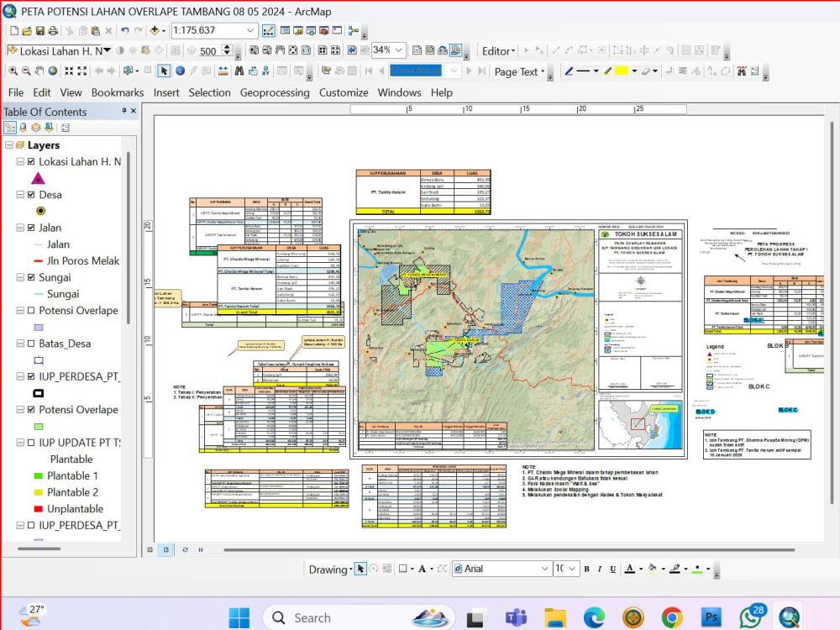This screenshot has width=840, height=630.
Task: Click the Table Of Contents Options icon
Action: (66, 128)
